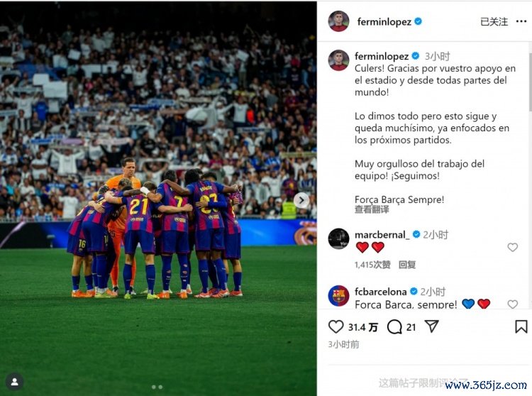Save post with the bookmark icon
This screenshot has height=396, width=532.
point(521,326)
